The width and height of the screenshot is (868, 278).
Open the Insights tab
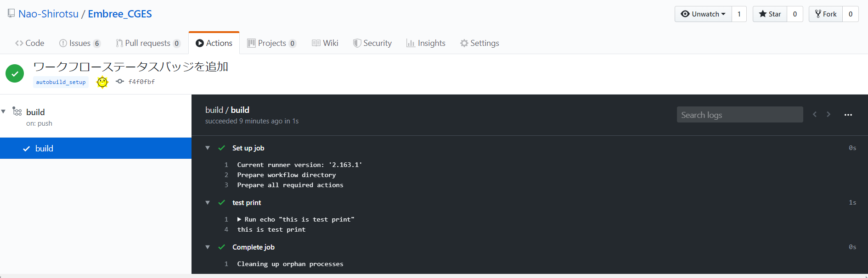(426, 43)
